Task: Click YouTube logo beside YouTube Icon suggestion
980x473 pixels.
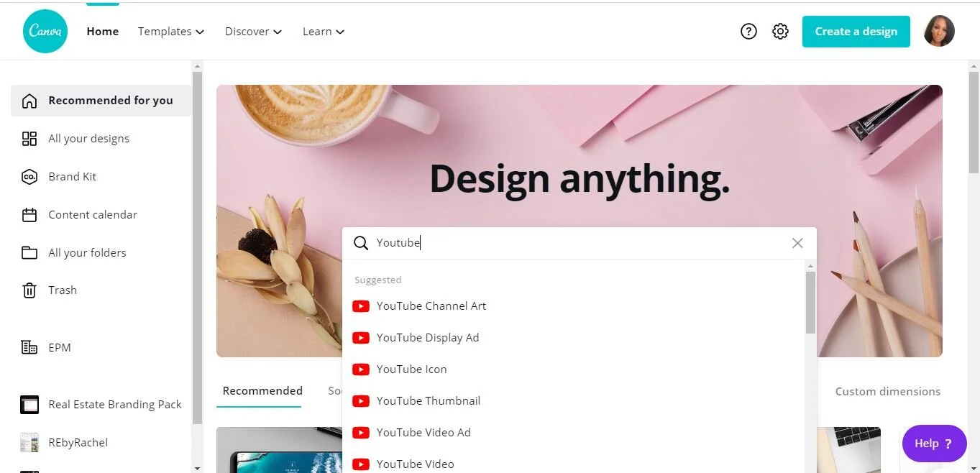Action: click(x=361, y=369)
